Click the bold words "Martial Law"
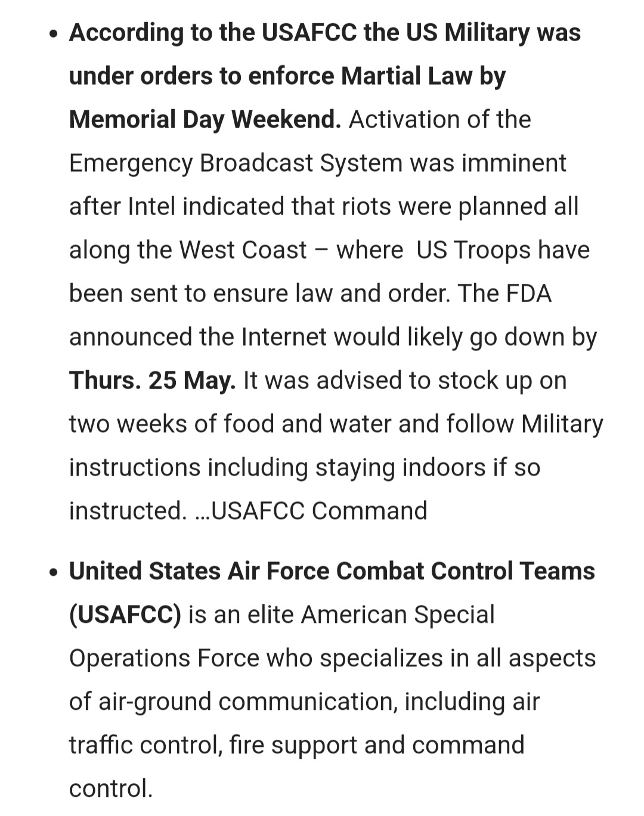Viewport: 644px width, 816px height. (x=406, y=76)
